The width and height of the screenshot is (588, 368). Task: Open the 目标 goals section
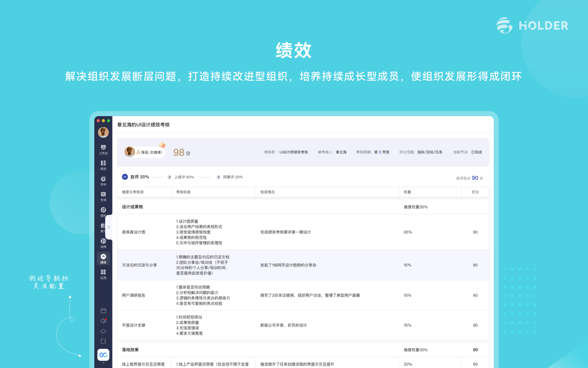[x=103, y=181]
